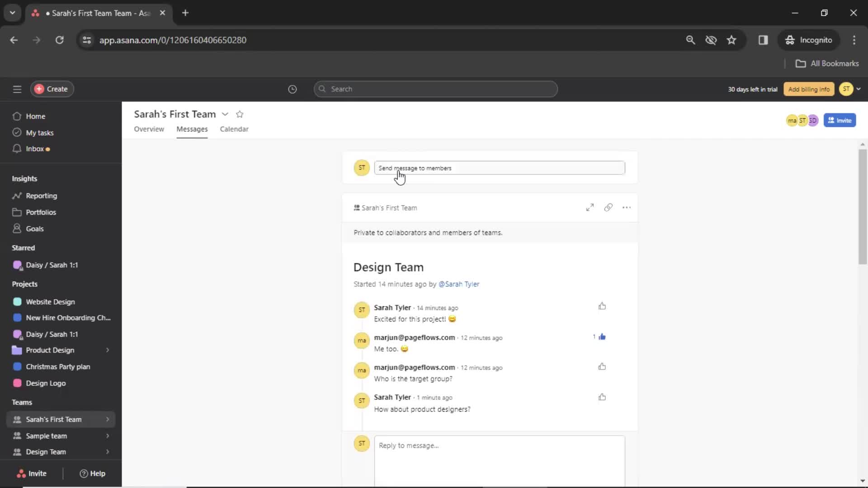This screenshot has height=488, width=868.
Task: Click Add billing info button
Action: 808,89
